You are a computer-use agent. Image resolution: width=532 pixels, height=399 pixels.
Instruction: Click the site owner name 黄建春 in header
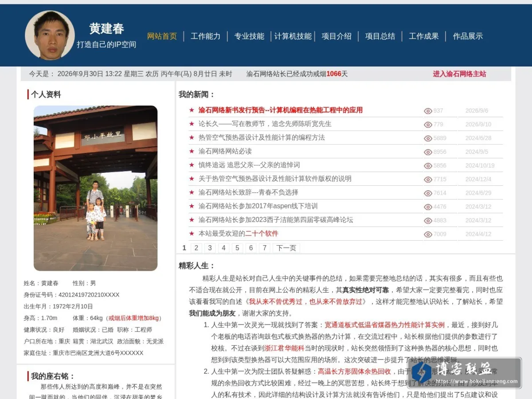pos(106,29)
